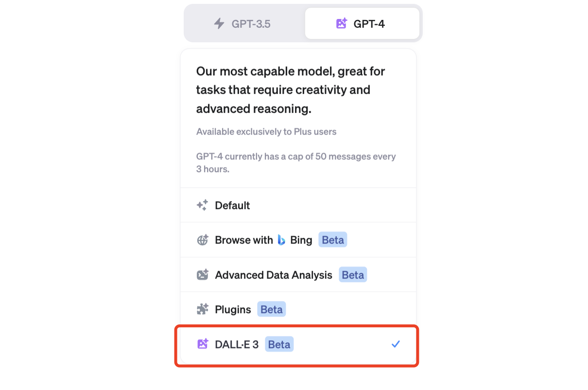Click the sparkles icon next to Default
This screenshot has width=588, height=390.
pyautogui.click(x=202, y=205)
